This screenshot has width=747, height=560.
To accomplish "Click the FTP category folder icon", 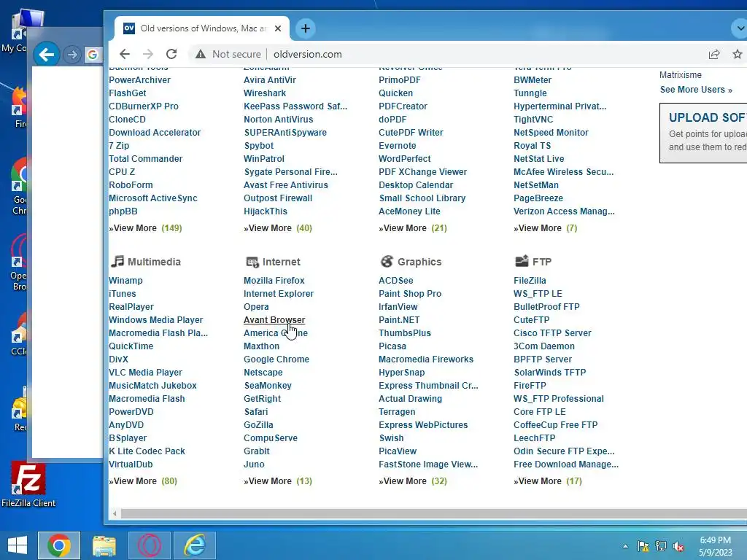I will 522,261.
